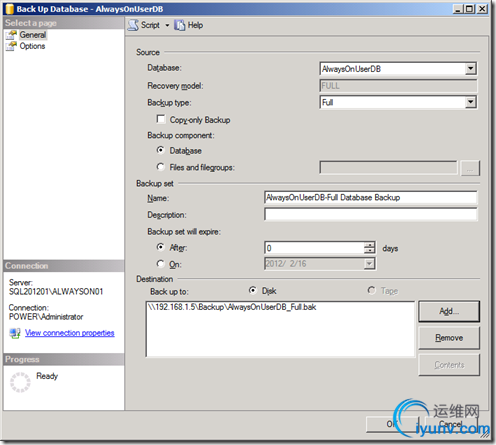The image size is (496, 445).
Task: Click the files and filegroups text field
Action: pos(389,168)
